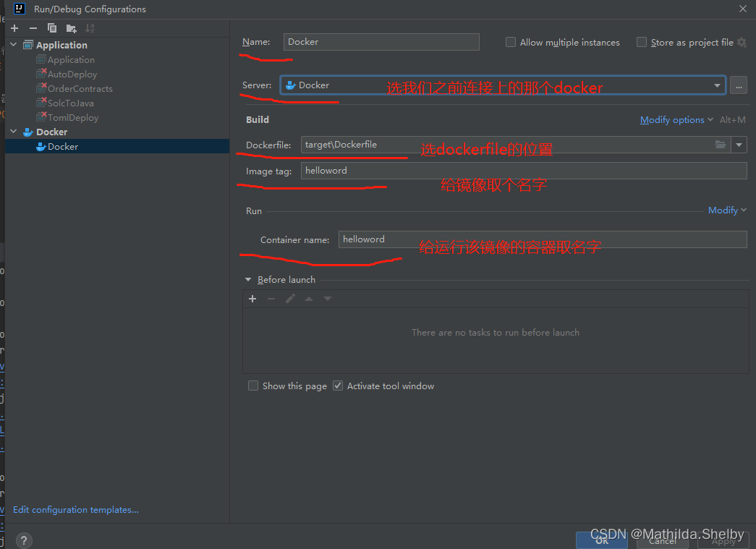Click the Save configuration to folder icon
The width and height of the screenshot is (756, 549).
point(72,28)
